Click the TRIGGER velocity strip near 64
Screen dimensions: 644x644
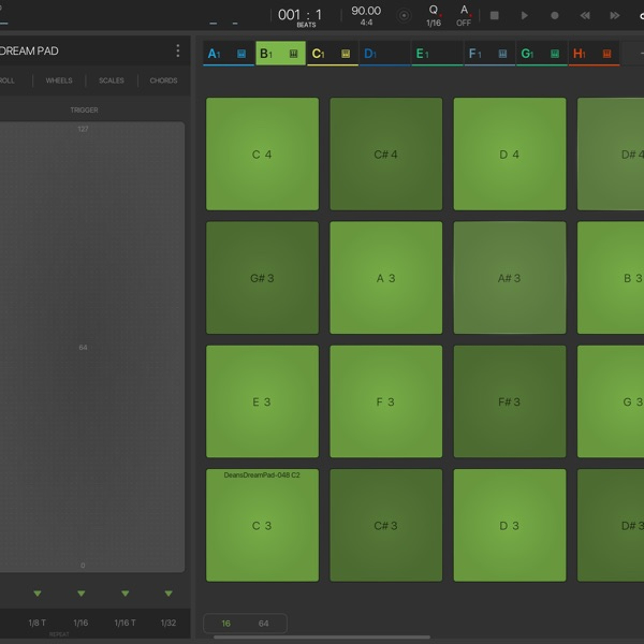(83, 347)
